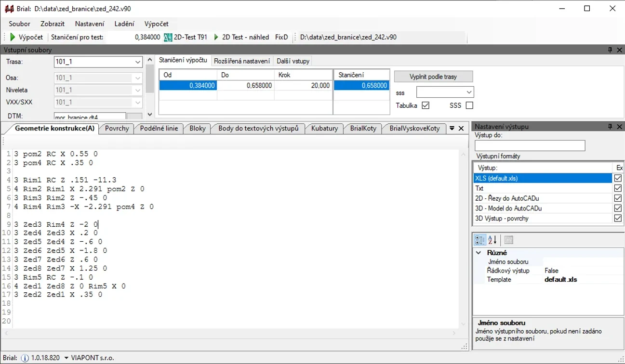Close the Vstupní soubory panel
The image size is (625, 364).
click(x=619, y=50)
